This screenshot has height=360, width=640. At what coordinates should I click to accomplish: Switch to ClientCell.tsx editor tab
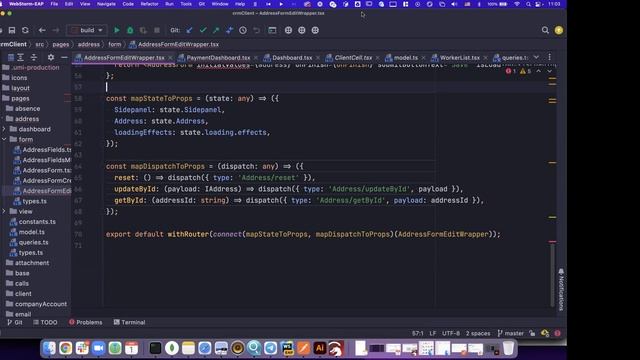[353, 58]
